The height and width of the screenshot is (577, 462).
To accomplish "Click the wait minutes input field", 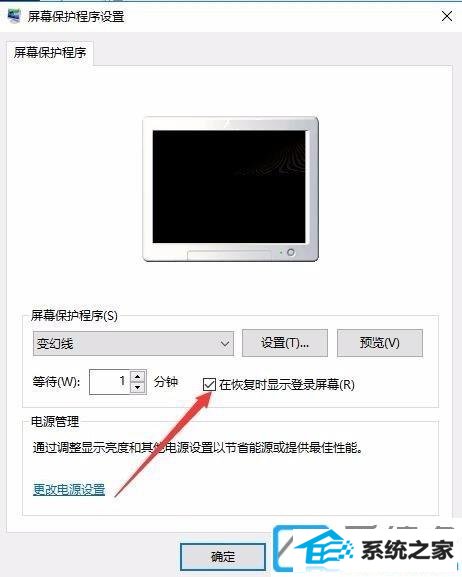I will coord(109,382).
